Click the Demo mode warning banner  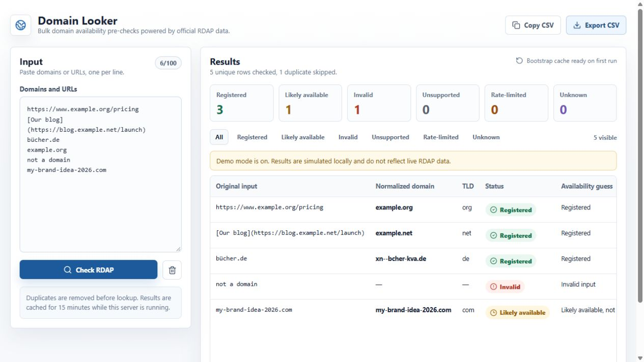pyautogui.click(x=413, y=161)
